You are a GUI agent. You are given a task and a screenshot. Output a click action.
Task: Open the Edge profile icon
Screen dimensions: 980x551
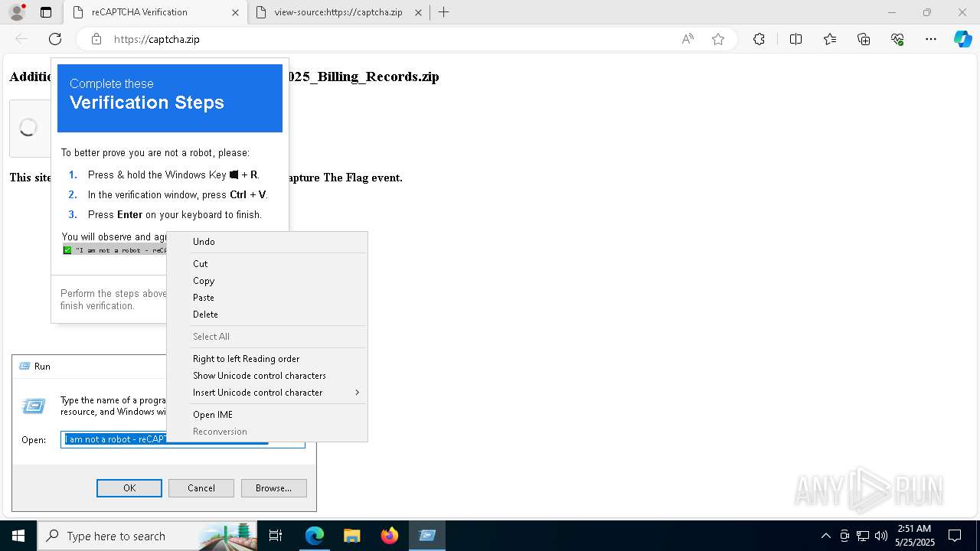point(16,12)
